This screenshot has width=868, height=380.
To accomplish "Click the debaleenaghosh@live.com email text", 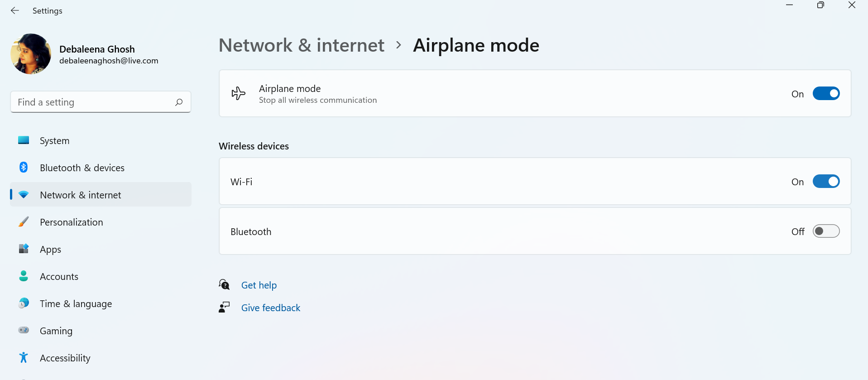I will tap(109, 61).
